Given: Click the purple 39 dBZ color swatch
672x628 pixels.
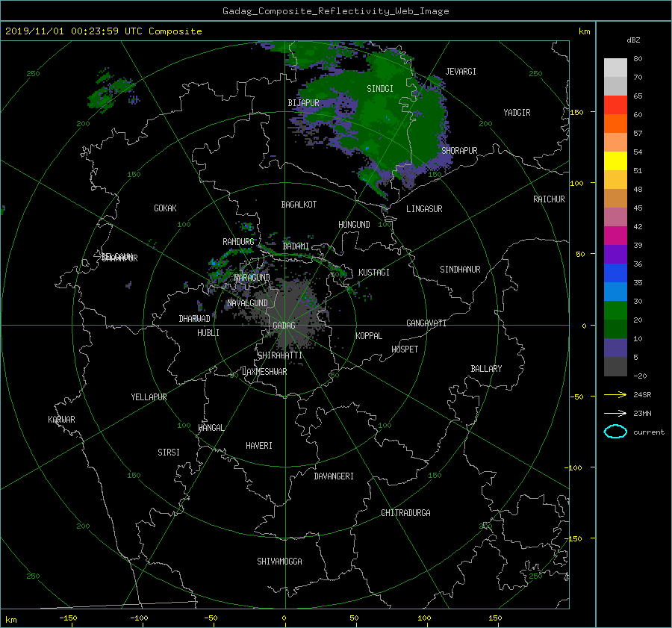Looking at the screenshot, I should tap(615, 254).
